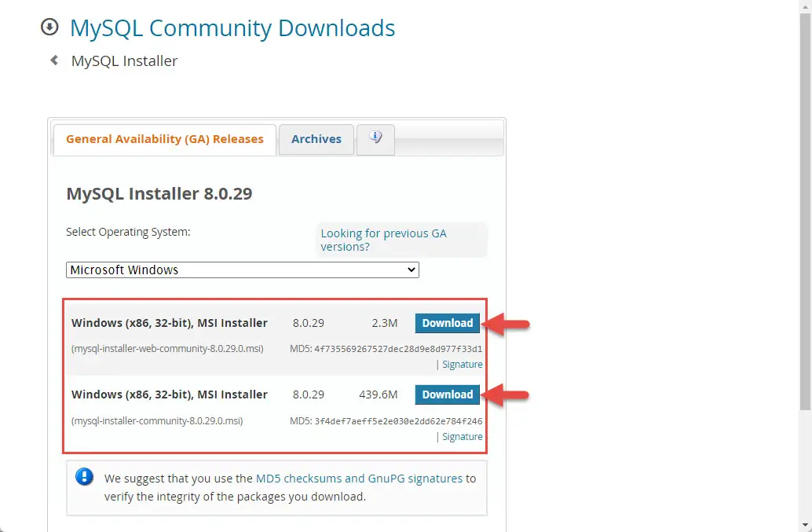Click the second Windows (x86, 32-bit), MSI Installer title
The image size is (812, 532).
[x=170, y=394]
